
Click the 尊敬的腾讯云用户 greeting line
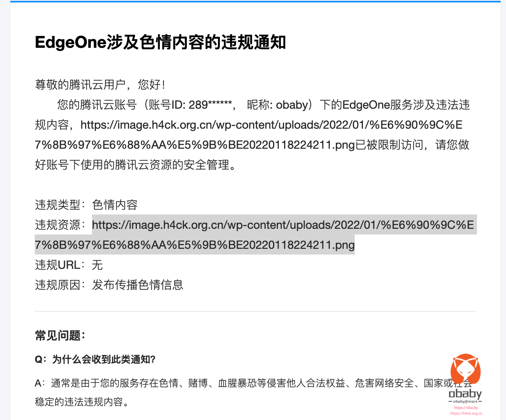click(x=100, y=85)
